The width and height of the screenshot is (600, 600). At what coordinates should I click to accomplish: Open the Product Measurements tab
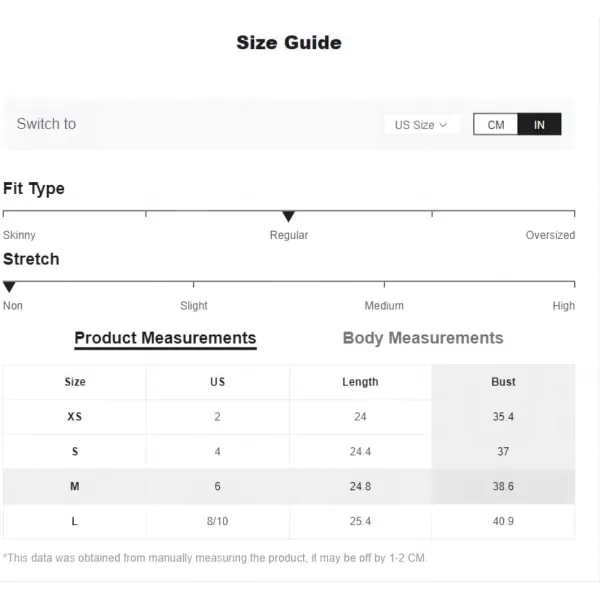point(165,339)
